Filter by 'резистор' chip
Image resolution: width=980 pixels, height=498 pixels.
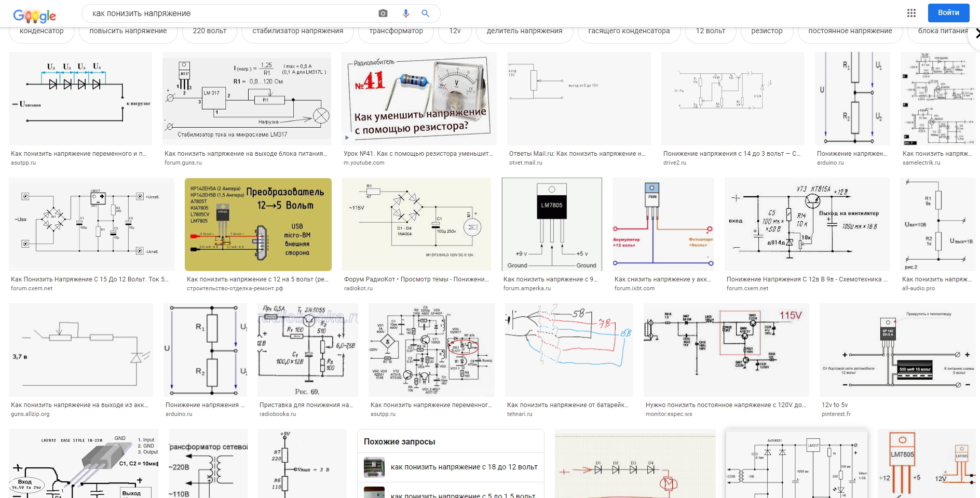click(767, 31)
